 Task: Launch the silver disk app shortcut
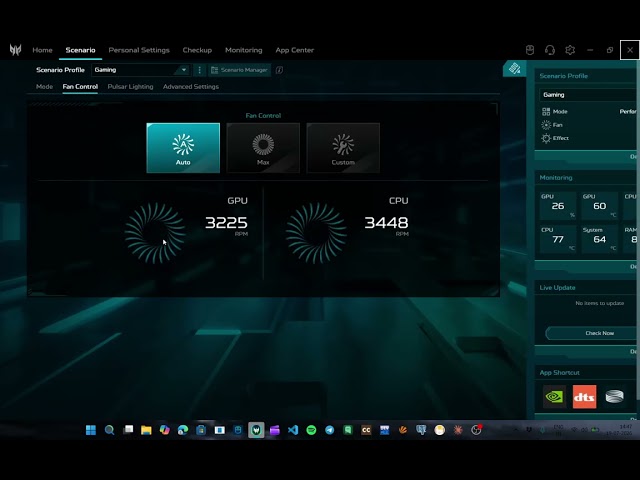pos(615,396)
